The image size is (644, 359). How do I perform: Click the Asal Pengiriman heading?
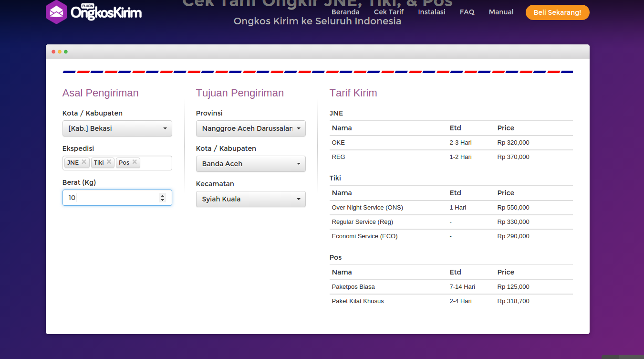click(x=101, y=93)
